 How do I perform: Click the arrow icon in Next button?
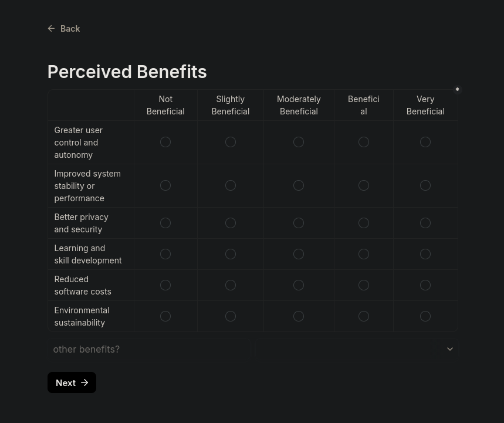[x=84, y=383]
